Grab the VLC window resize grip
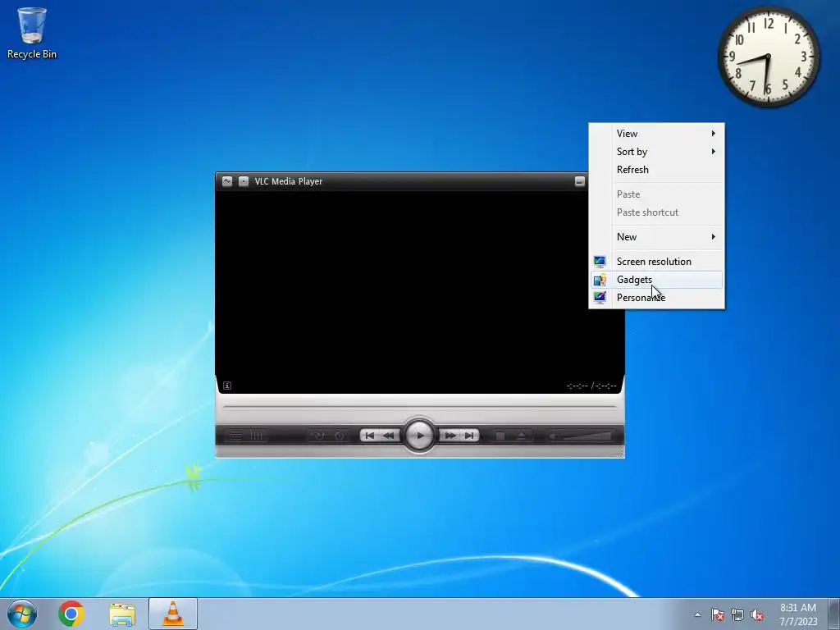The image size is (840, 630). tap(620, 453)
